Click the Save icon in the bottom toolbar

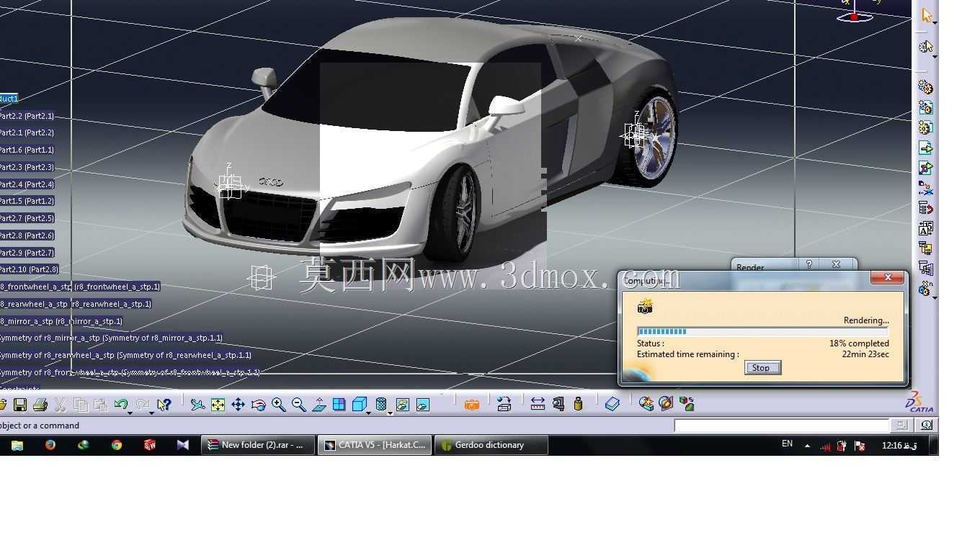tap(20, 405)
